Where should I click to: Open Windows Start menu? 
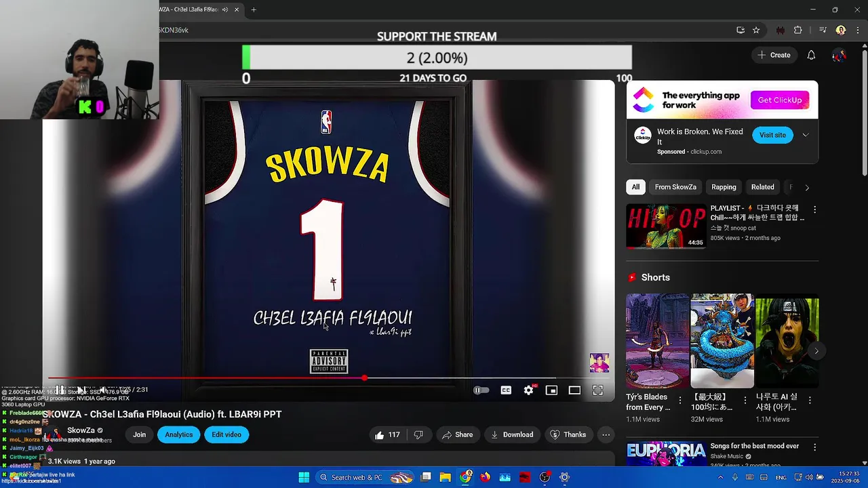coord(304,477)
